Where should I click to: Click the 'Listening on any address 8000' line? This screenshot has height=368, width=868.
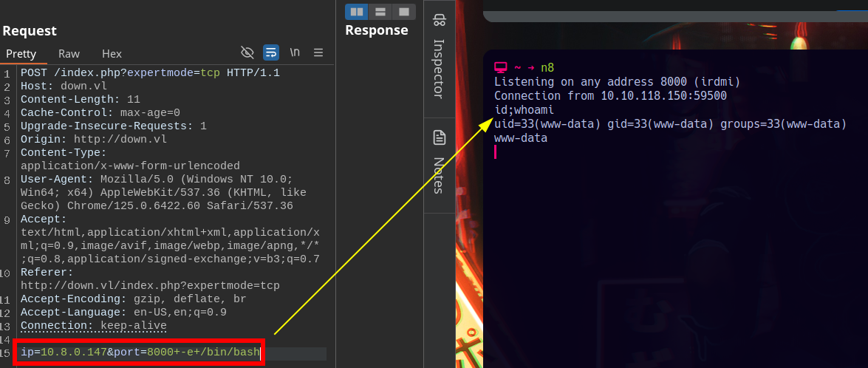tap(618, 82)
